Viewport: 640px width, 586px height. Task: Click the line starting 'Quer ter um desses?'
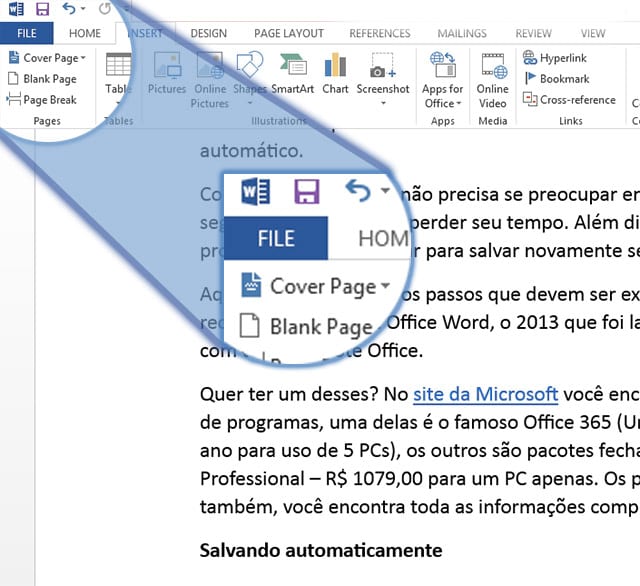(420, 395)
